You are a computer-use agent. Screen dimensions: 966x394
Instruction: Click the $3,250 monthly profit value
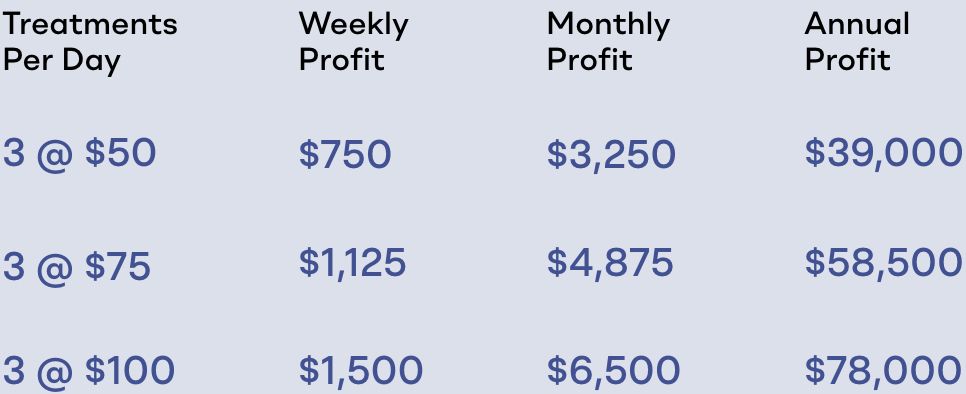point(611,155)
